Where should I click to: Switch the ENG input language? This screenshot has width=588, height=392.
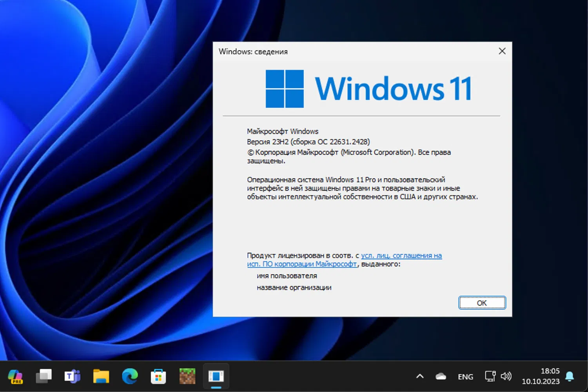pos(465,376)
